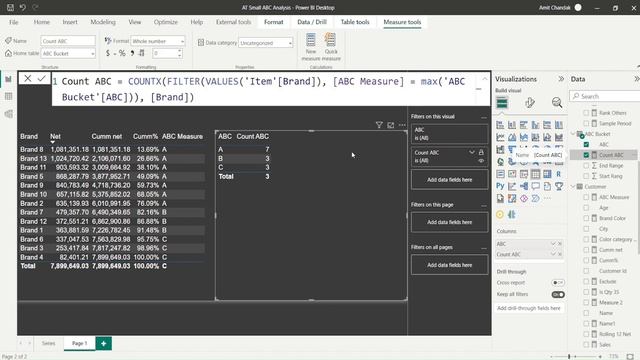Image resolution: width=640 pixels, height=360 pixels.
Task: Choose the Q&A speech bubble visual
Action: coord(536,186)
